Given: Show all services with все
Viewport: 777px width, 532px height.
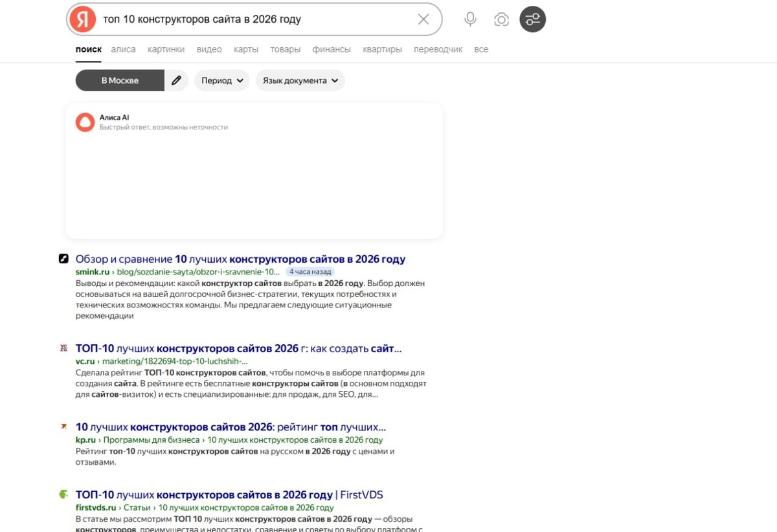Looking at the screenshot, I should pos(481,49).
